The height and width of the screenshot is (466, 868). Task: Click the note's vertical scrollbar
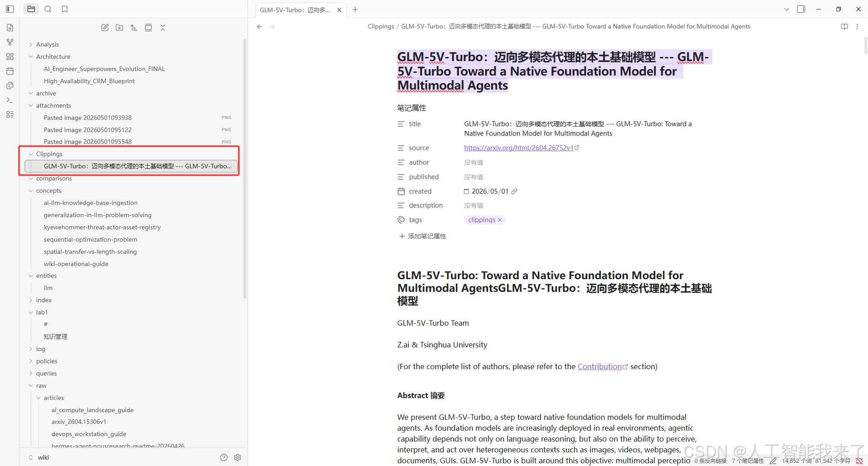(x=865, y=45)
